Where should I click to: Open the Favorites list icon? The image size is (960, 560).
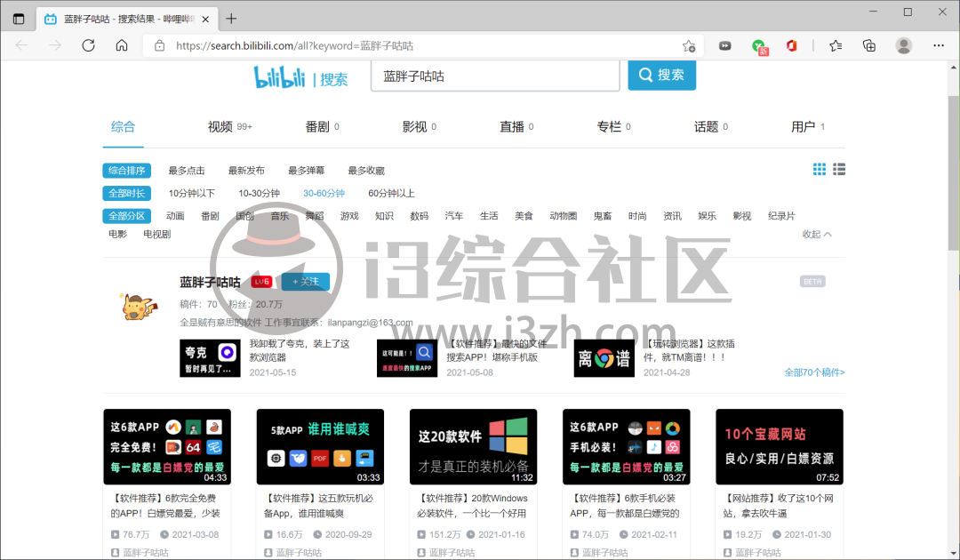[836, 46]
